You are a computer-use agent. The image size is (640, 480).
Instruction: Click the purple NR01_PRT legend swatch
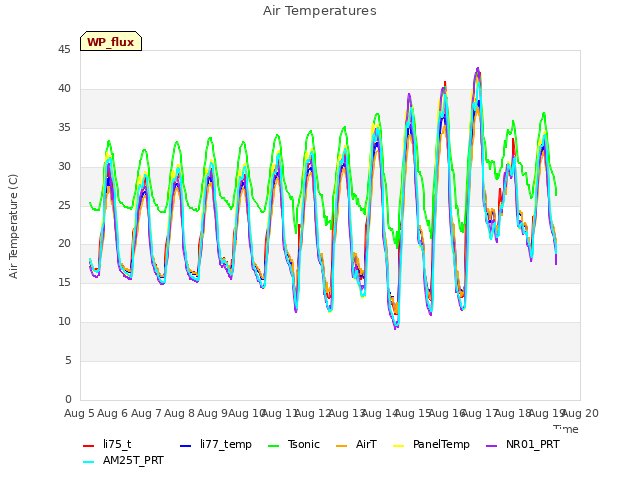pyautogui.click(x=491, y=446)
